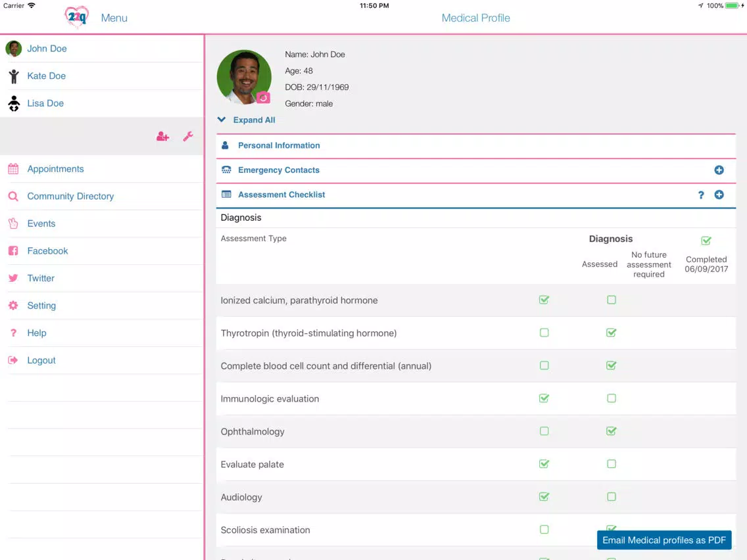Email Medical profiles as PDF
747x560 pixels.
(x=664, y=540)
